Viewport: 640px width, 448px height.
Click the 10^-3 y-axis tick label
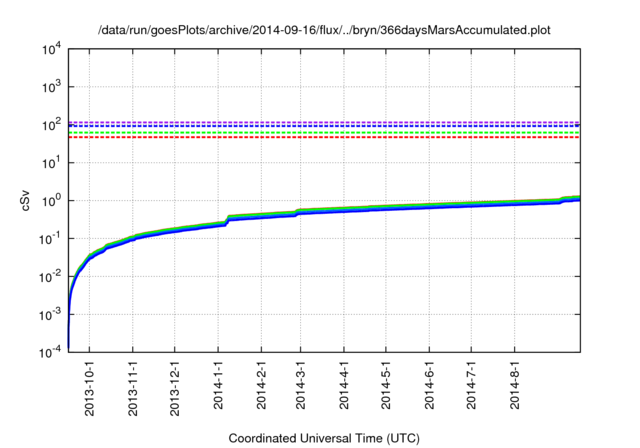(51, 314)
